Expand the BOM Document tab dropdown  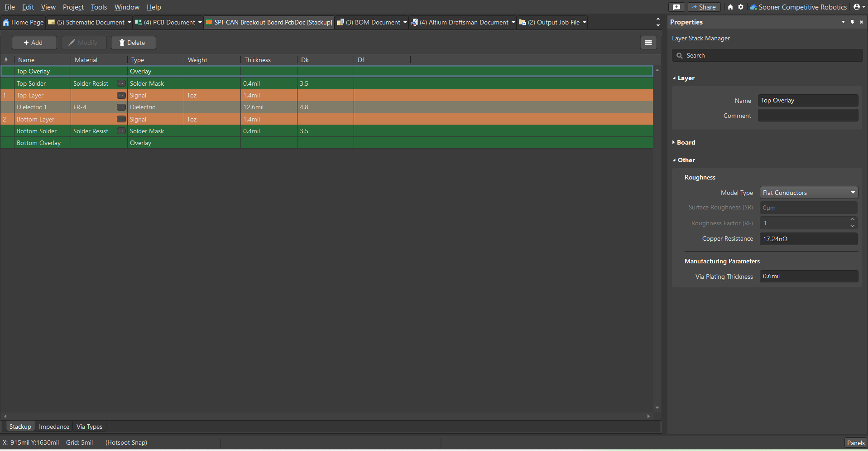pyautogui.click(x=405, y=22)
